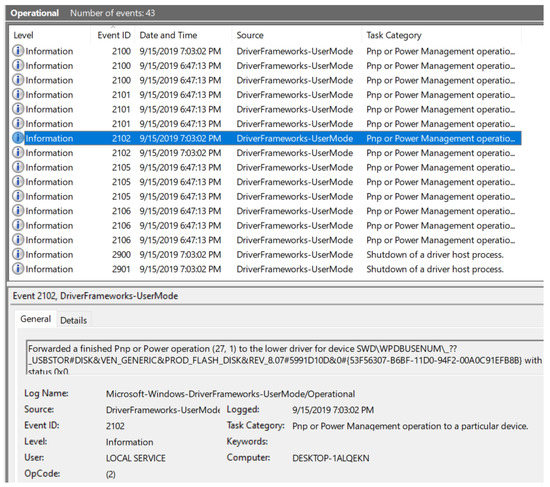Screen dimensions: 550x487
Task: Click the info icon on the highlighted 2102 row
Action: tap(18, 138)
